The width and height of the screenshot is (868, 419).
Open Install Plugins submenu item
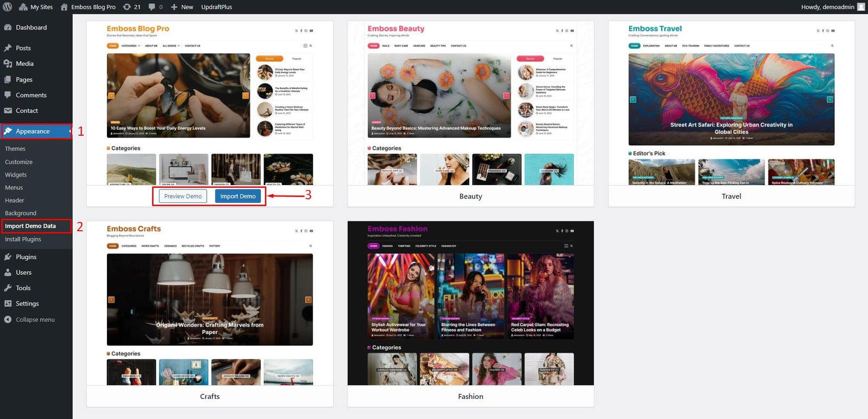[x=23, y=239]
